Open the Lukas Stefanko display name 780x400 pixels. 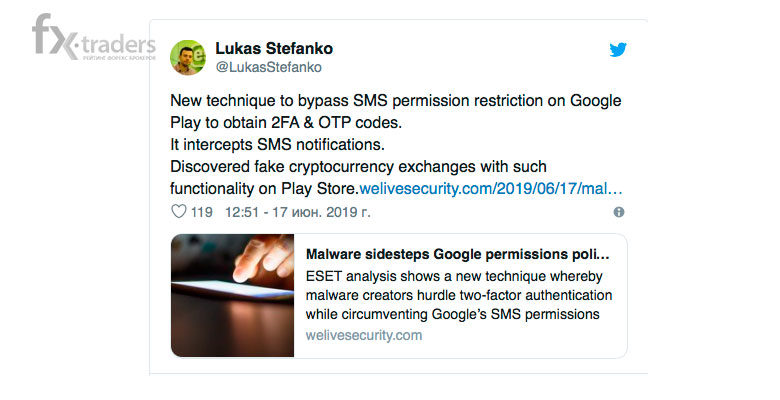tap(274, 48)
